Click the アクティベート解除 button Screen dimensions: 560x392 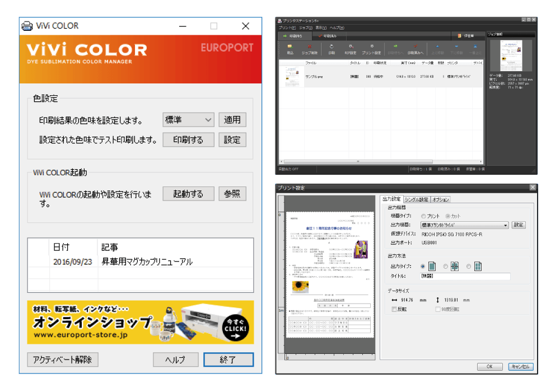(63, 360)
